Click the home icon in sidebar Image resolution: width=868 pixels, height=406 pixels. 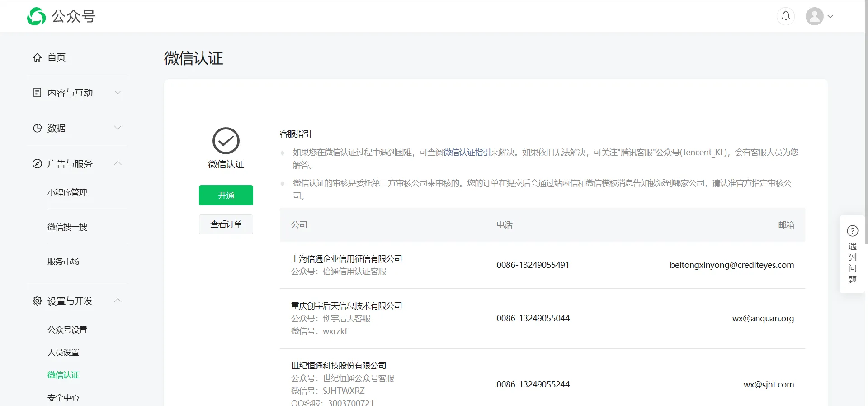tap(37, 57)
